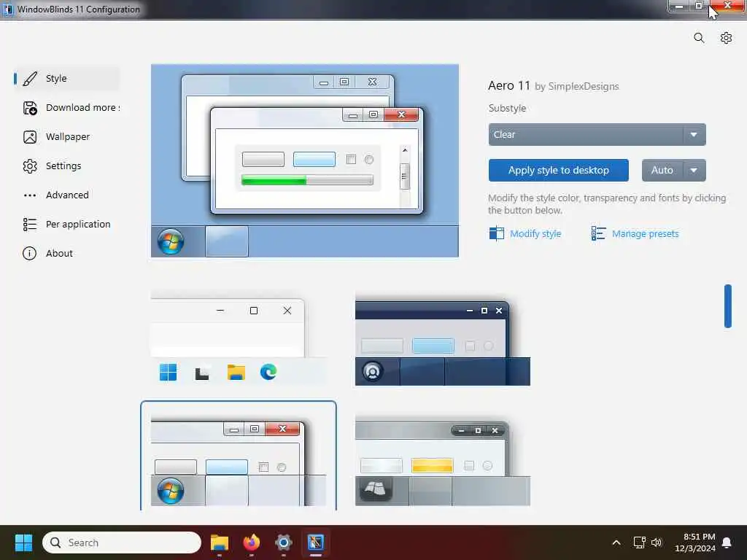Click the Download more disk icon
Image resolution: width=747 pixels, height=560 pixels.
pos(29,108)
